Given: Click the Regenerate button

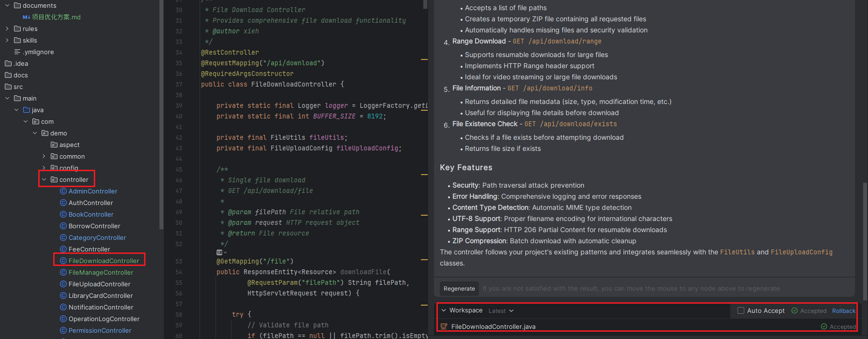Looking at the screenshot, I should click(x=459, y=289).
